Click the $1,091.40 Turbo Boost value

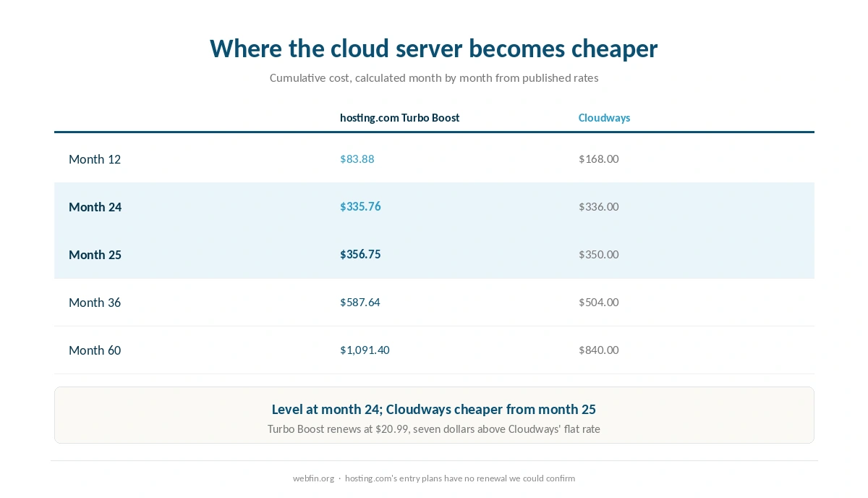tap(365, 350)
